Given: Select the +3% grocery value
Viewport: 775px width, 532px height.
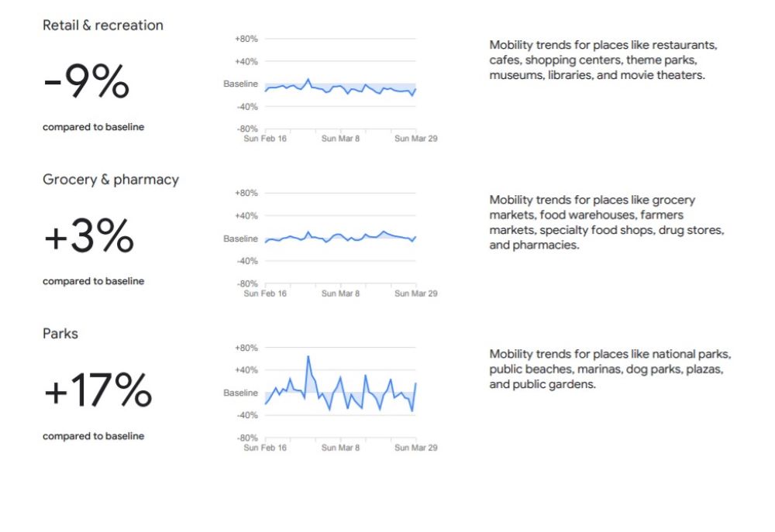Looking at the screenshot, I should coord(89,237).
